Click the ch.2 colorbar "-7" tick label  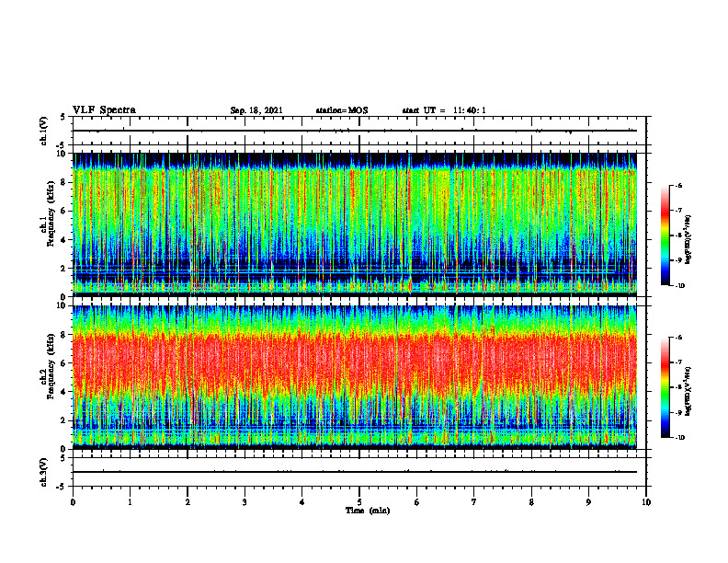coord(679,362)
